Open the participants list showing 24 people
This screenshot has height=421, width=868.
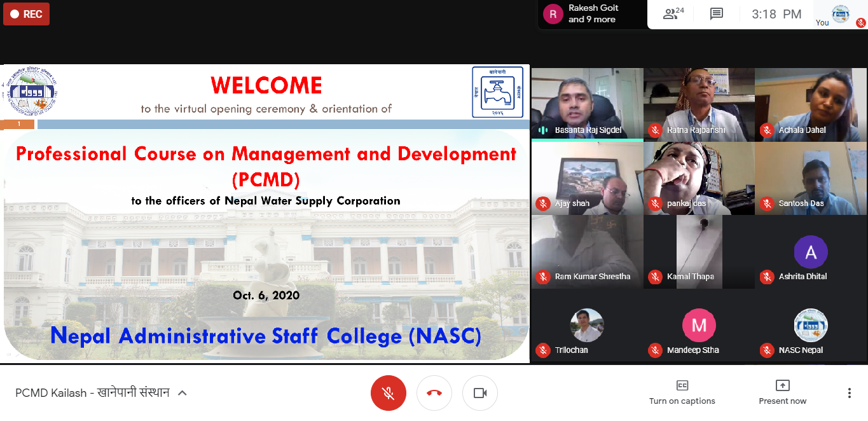[673, 14]
